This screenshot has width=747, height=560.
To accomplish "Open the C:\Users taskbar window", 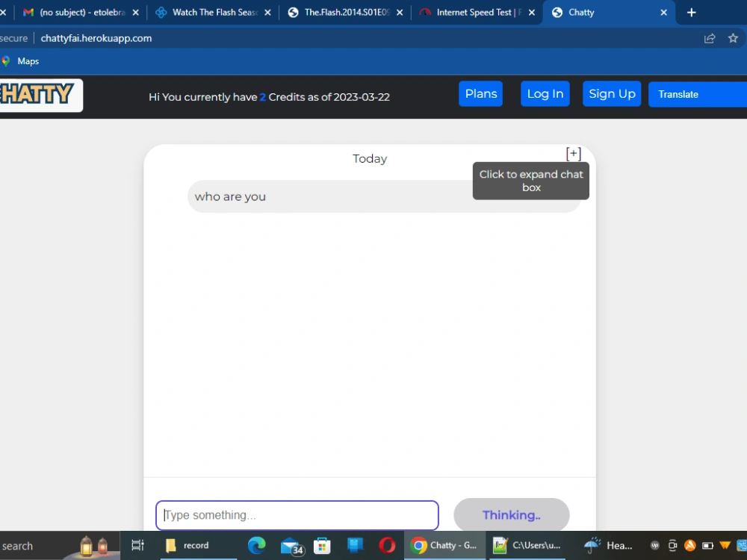I will 528,545.
